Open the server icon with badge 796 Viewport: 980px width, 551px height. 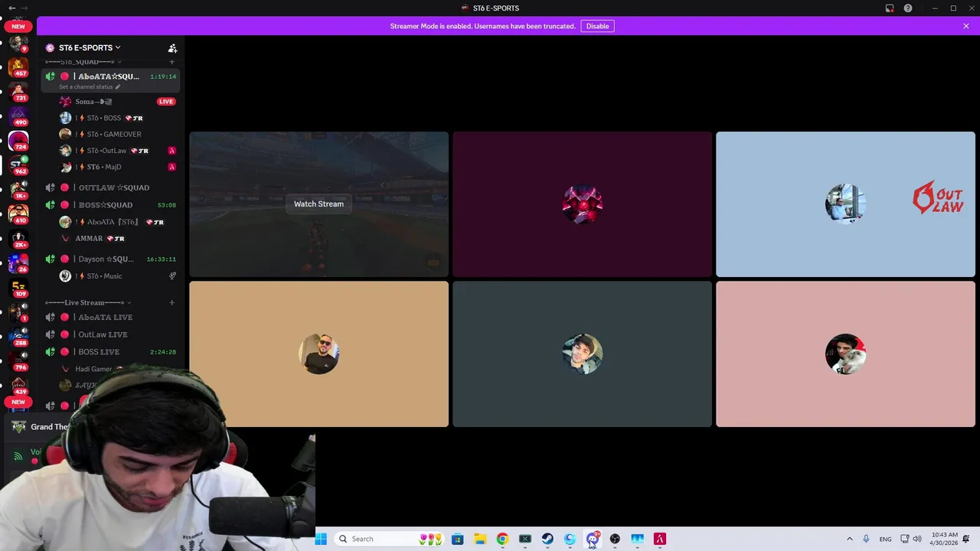click(18, 361)
